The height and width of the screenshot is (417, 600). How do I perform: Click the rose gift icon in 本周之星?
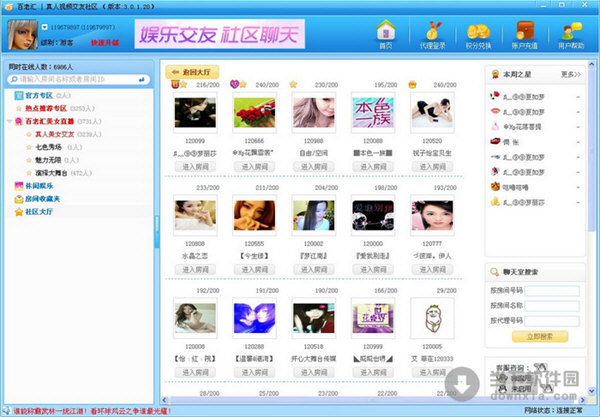tap(495, 96)
